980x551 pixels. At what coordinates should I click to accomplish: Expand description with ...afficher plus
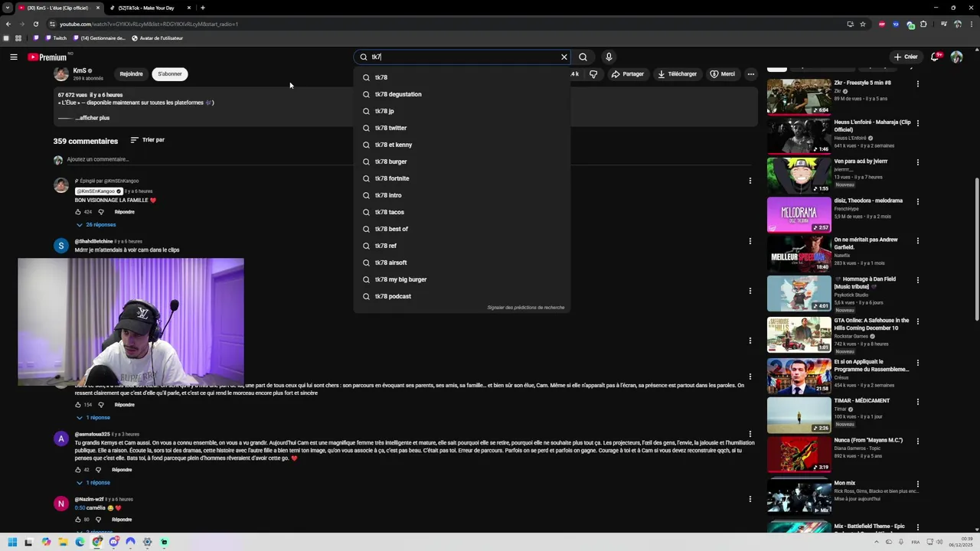click(x=92, y=118)
